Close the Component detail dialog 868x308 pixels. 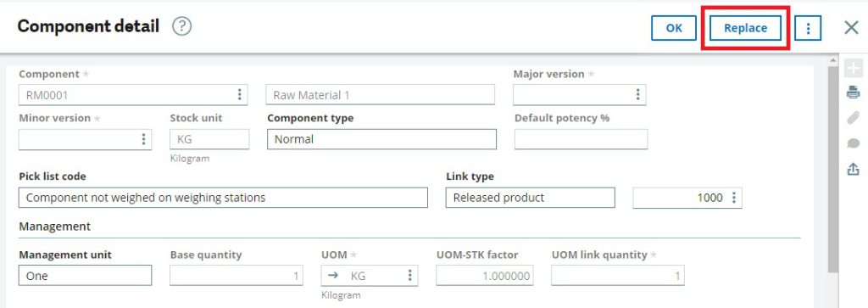851,28
